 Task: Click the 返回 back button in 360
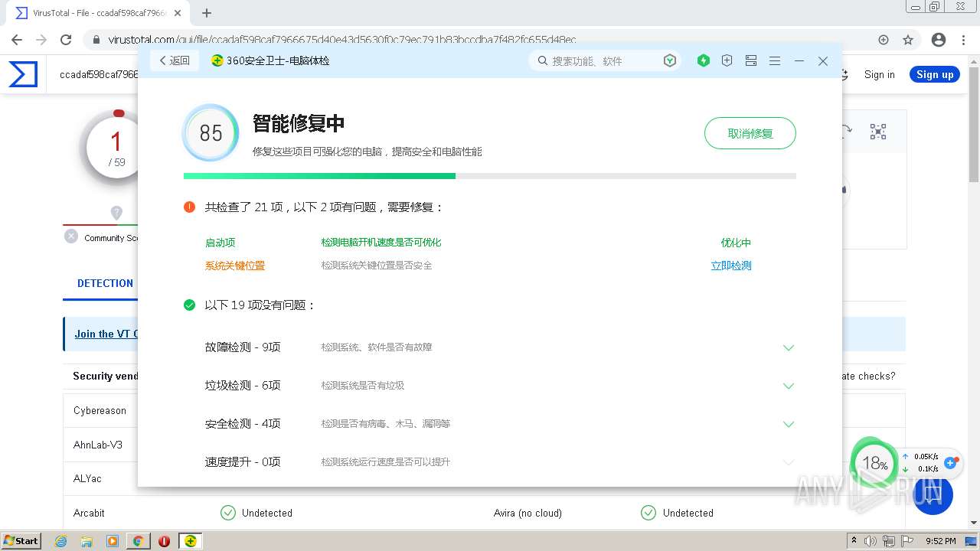(x=175, y=60)
